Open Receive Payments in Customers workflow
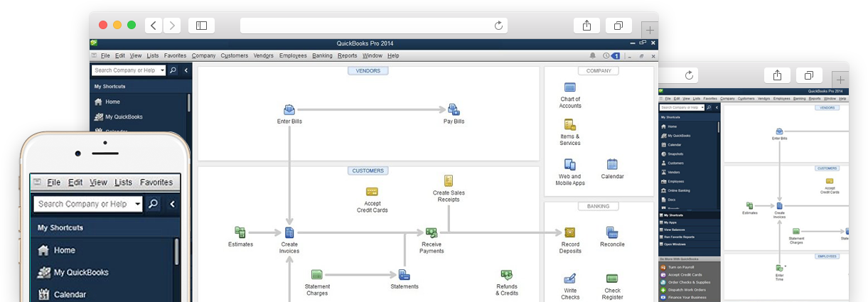 click(431, 232)
